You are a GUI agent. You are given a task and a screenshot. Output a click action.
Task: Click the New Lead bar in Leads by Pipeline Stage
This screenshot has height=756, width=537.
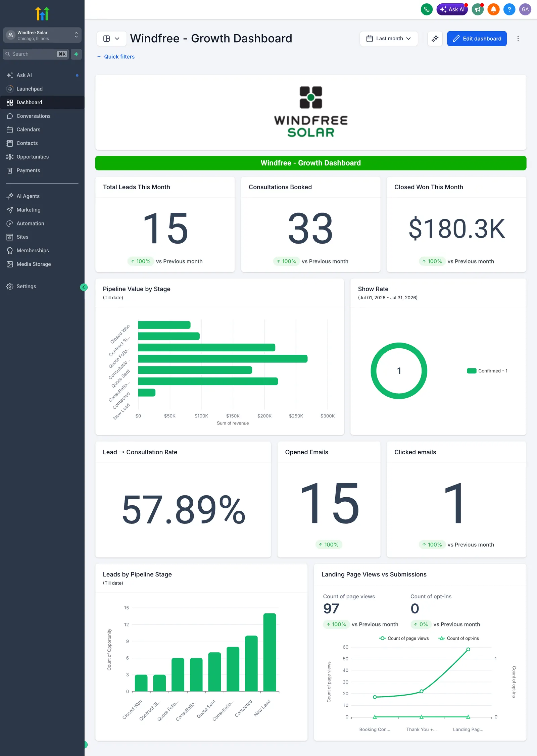[270, 652]
